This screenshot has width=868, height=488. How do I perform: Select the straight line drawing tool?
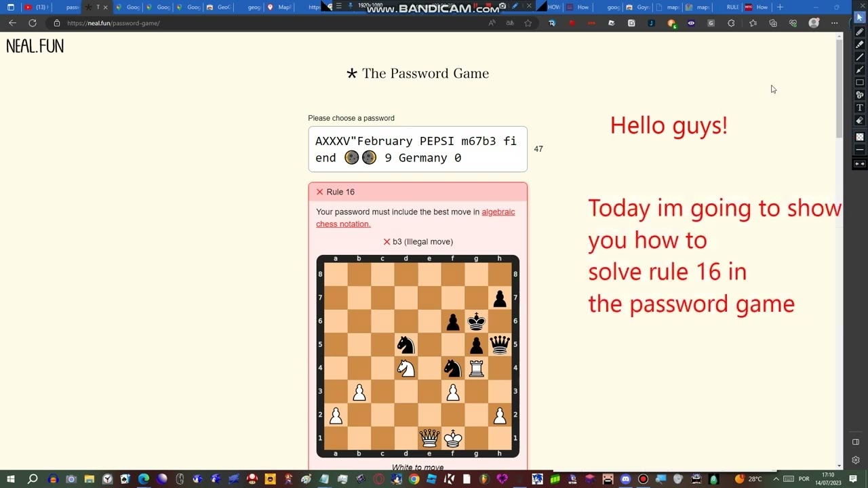tap(859, 56)
